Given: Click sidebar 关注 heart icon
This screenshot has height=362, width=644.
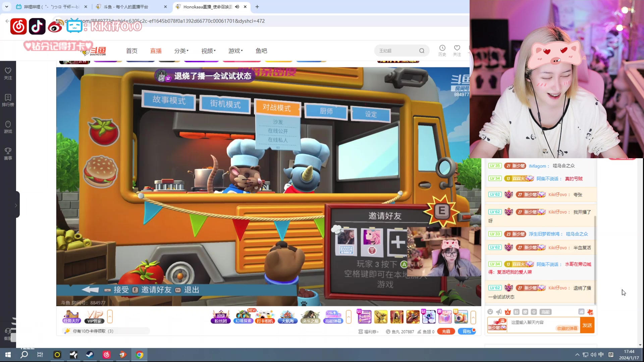Looking at the screenshot, I should [x=8, y=73].
